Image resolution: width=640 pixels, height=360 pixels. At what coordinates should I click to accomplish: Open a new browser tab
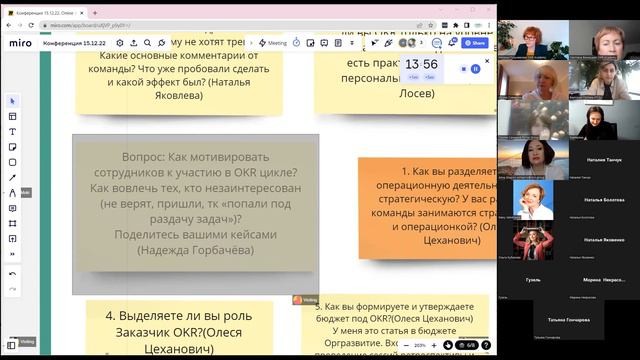pyautogui.click(x=95, y=13)
